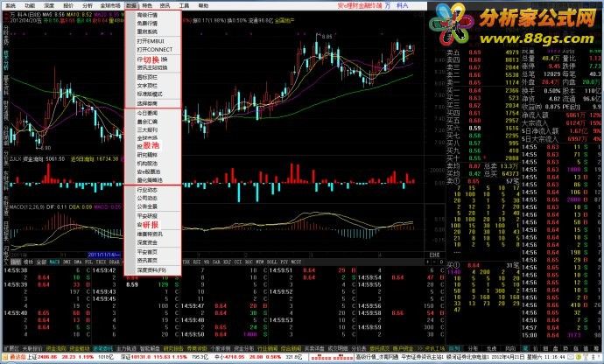
Task: Open 深度资料(F9) from menu
Action: 153,270
